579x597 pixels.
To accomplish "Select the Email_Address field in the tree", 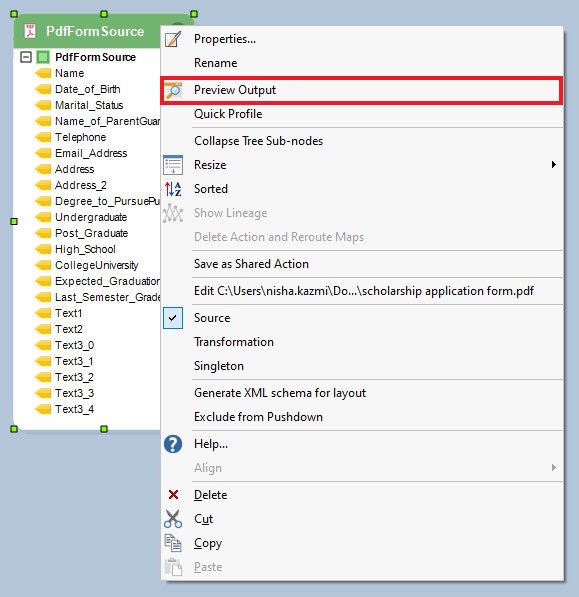I will (91, 153).
